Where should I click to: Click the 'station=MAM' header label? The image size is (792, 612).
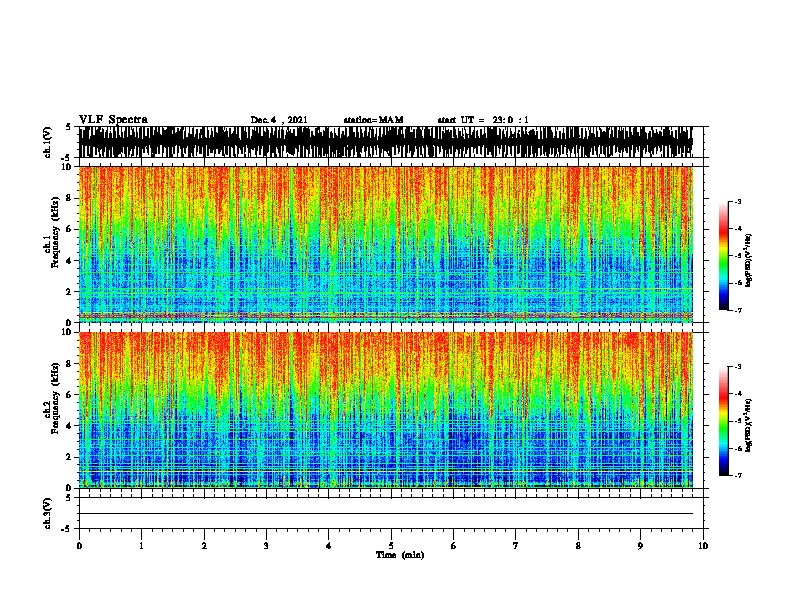373,120
